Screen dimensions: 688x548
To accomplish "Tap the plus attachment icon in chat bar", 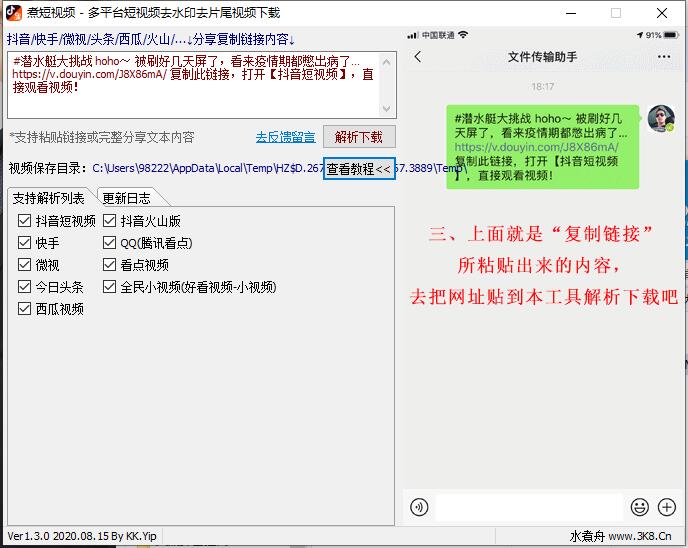I will tap(666, 507).
